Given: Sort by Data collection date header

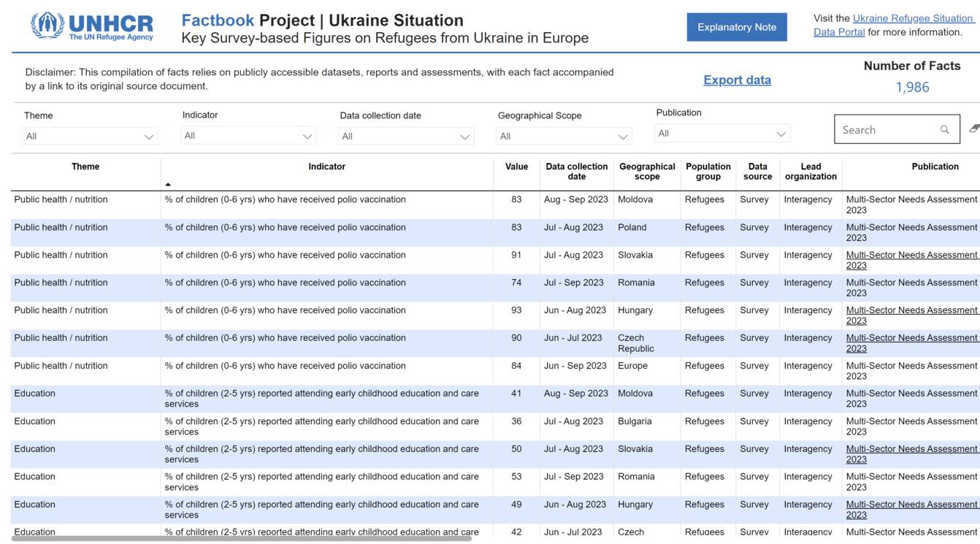Looking at the screenshot, I should click(577, 172).
